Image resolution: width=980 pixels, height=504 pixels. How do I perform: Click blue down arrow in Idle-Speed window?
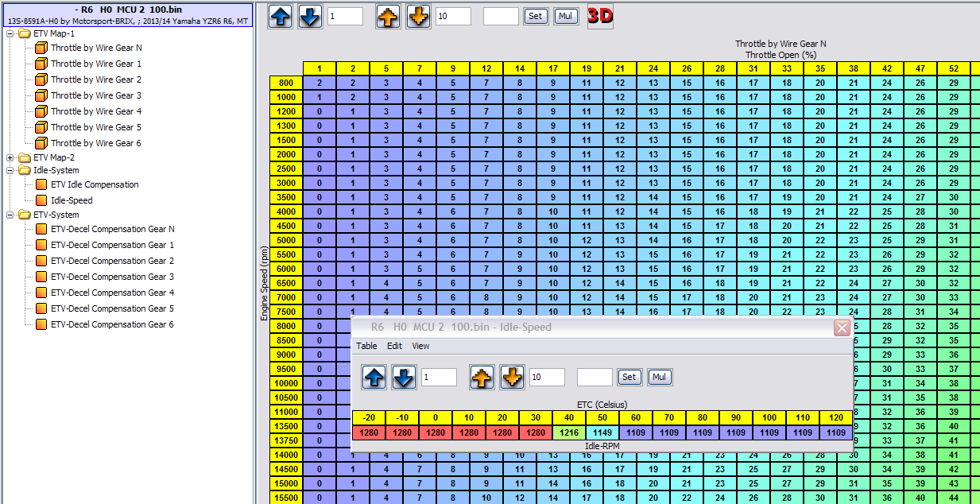pyautogui.click(x=404, y=377)
